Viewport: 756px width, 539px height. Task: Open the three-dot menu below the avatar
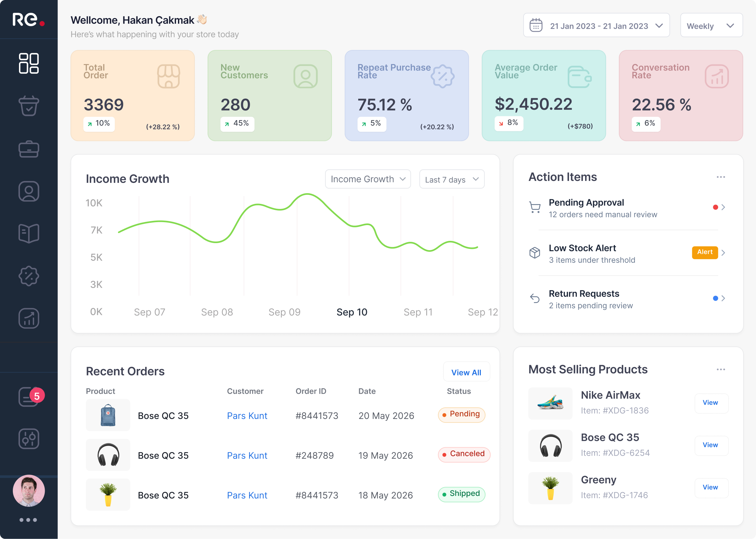click(x=28, y=520)
